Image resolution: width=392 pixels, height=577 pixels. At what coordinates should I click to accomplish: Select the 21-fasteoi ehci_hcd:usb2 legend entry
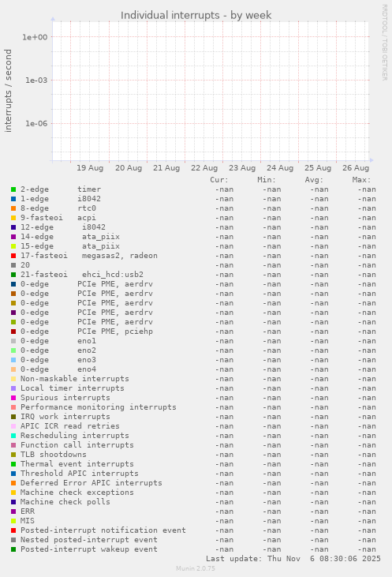click(82, 275)
